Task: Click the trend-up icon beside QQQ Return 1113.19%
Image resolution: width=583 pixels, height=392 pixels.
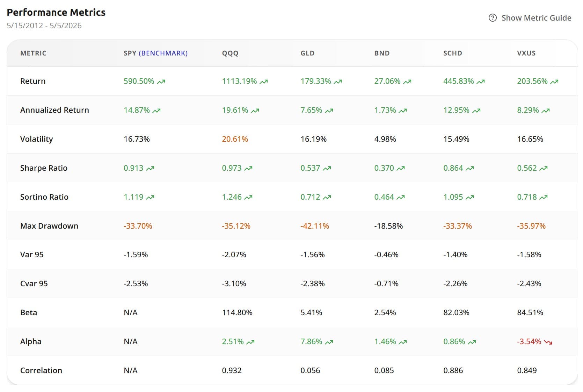Action: coord(264,82)
